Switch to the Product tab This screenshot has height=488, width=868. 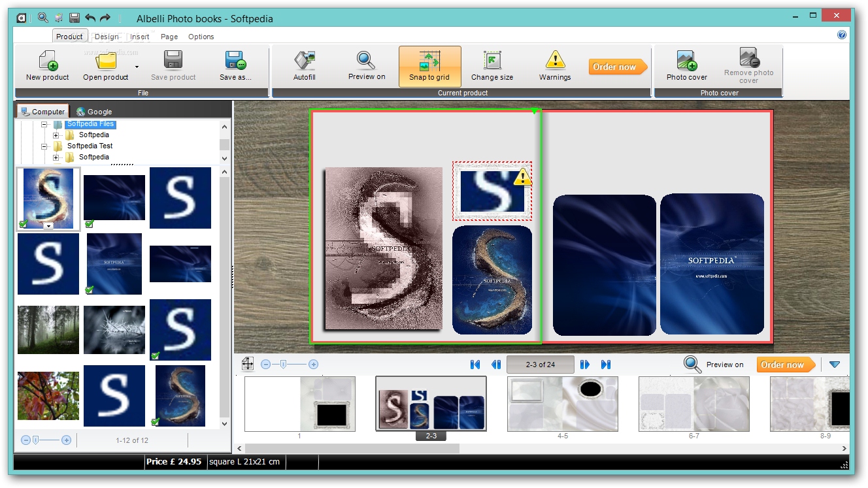tap(69, 37)
